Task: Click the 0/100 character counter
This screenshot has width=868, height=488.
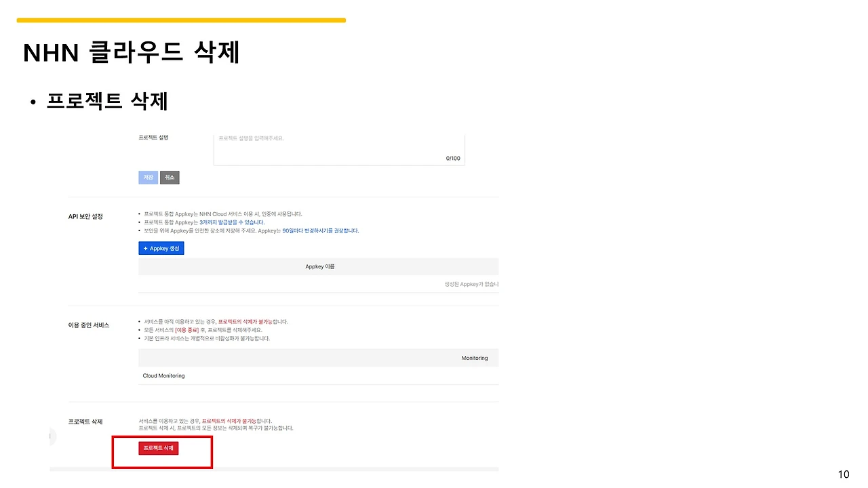Action: 453,158
